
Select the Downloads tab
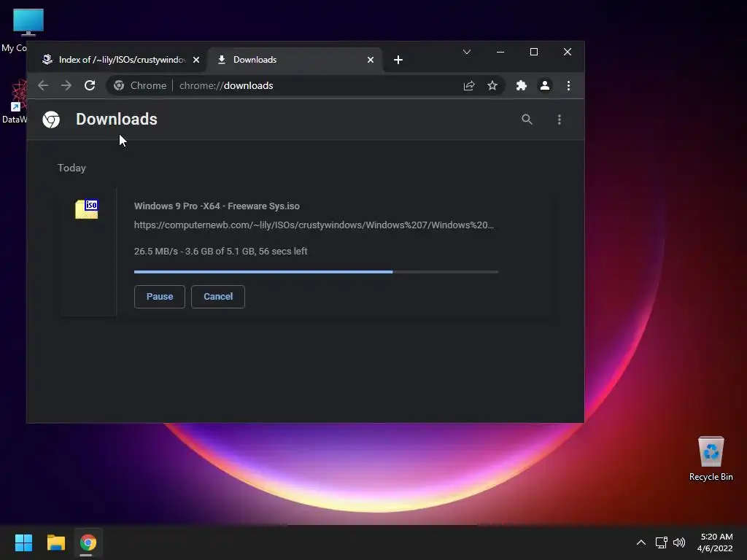point(295,60)
